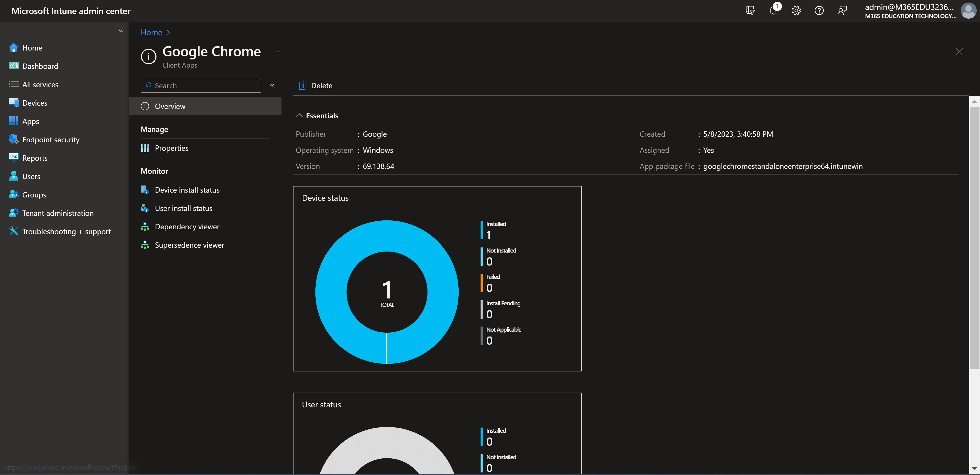Click the Failed orange legend entry
This screenshot has height=475, width=980.
(x=491, y=283)
